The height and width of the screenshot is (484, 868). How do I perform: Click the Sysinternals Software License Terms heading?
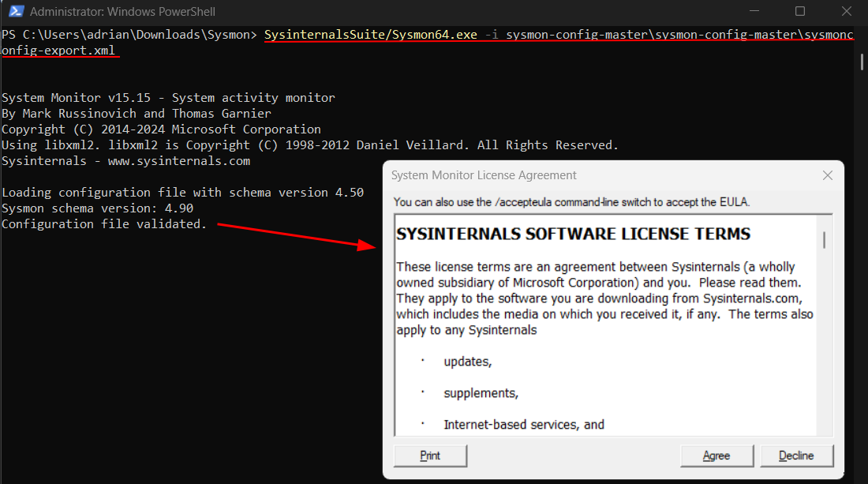pyautogui.click(x=573, y=234)
